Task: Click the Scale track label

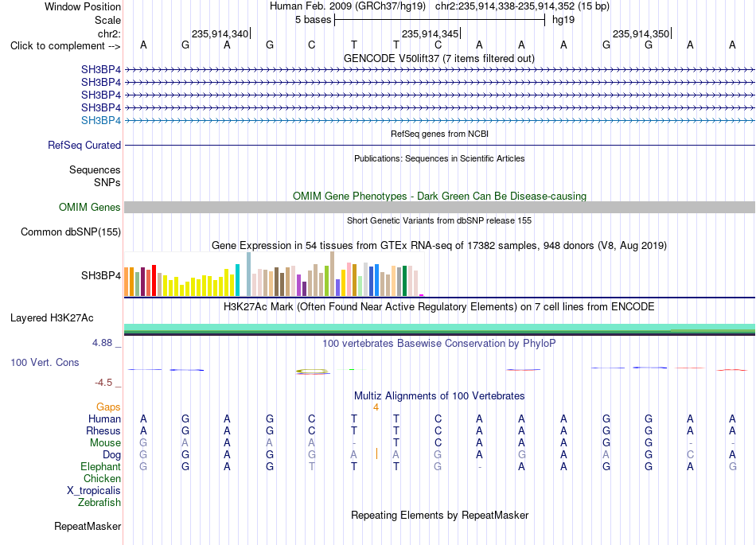Action: point(107,20)
